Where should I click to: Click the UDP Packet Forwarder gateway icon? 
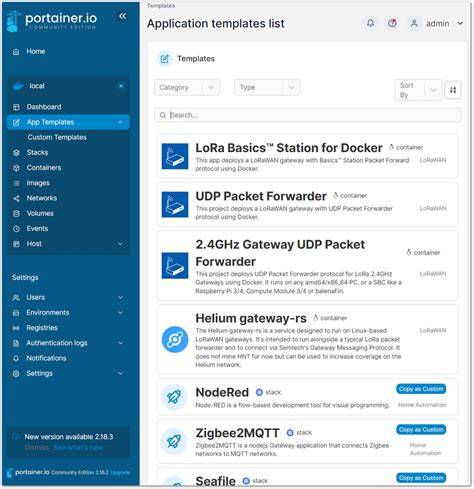(175, 204)
